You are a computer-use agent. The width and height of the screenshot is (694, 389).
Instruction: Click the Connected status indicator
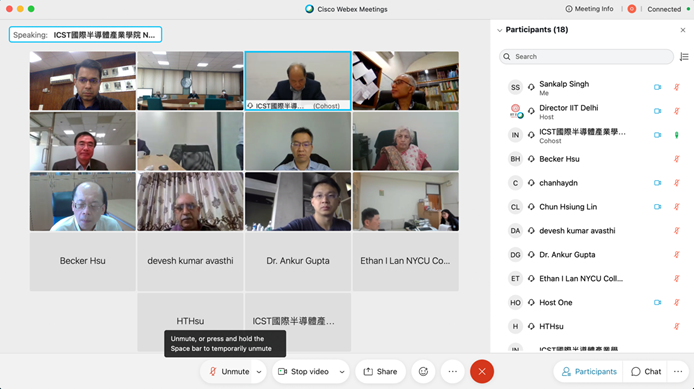[668, 9]
